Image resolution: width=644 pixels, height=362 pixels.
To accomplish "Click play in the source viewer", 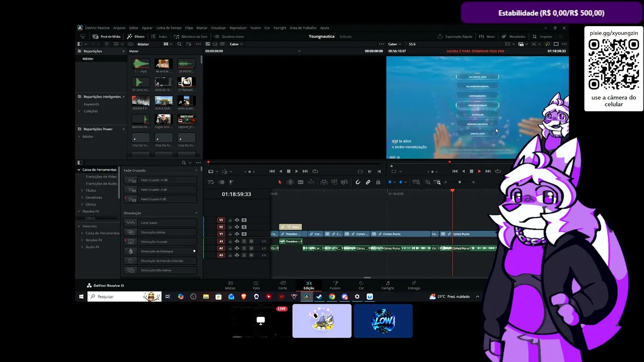I will click(x=296, y=171).
